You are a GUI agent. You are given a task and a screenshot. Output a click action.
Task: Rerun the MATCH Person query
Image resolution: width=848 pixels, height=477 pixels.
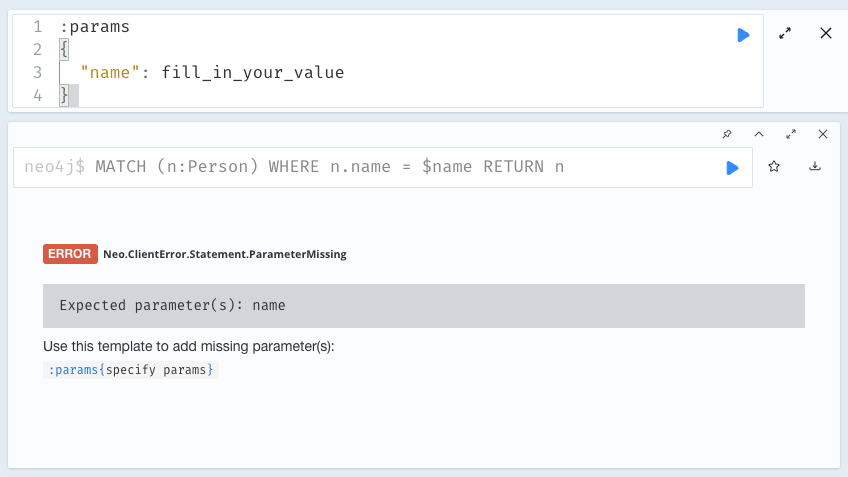tap(732, 167)
